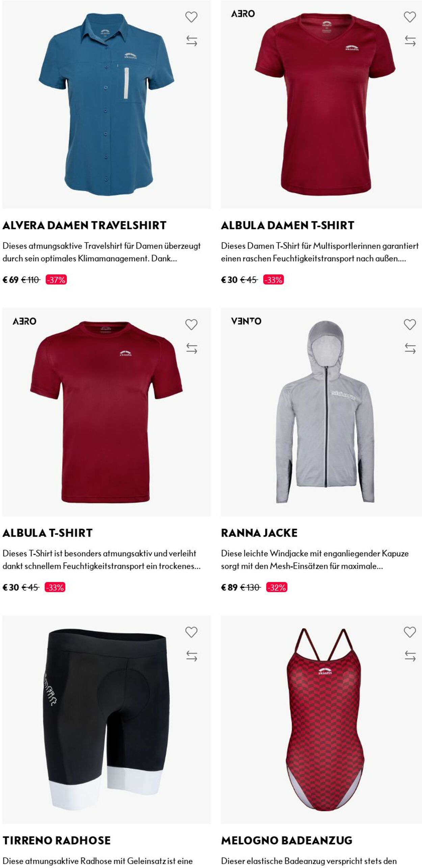Add Alvera Damen Travelshirt to wishlist
The width and height of the screenshot is (422, 868).
point(191,17)
